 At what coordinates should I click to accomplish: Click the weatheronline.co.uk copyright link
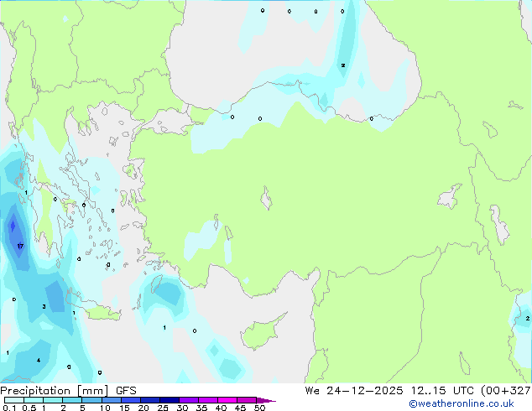461,403
